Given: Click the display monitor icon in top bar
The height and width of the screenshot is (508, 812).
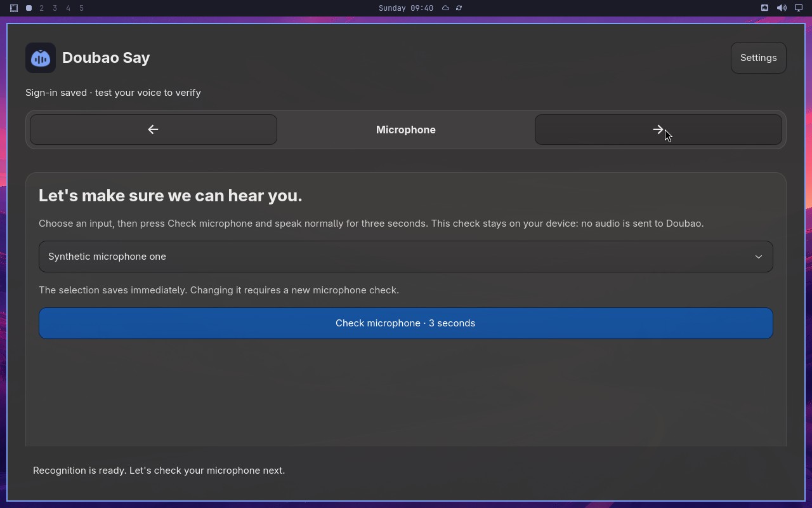Looking at the screenshot, I should click(x=799, y=8).
